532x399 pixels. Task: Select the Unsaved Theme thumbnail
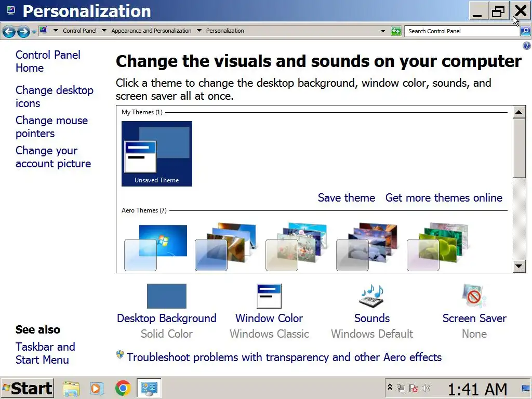pos(157,154)
